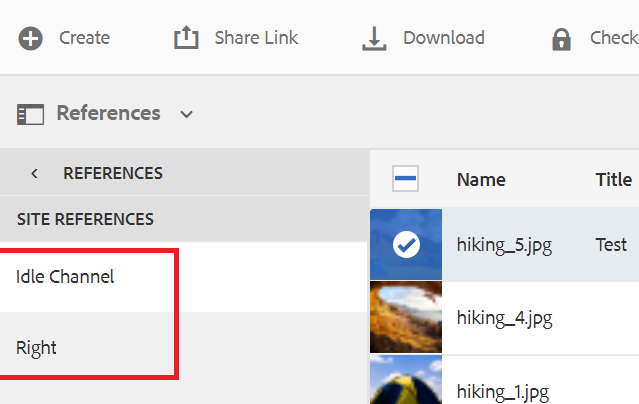The height and width of the screenshot is (404, 639).
Task: Open the References panel selector label
Action: pyautogui.click(x=108, y=113)
